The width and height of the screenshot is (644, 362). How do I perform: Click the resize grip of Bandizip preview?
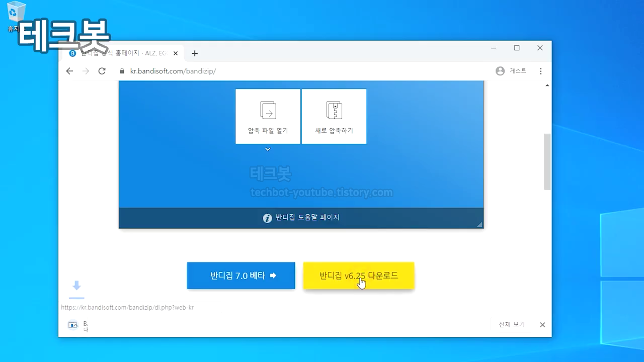point(480,225)
